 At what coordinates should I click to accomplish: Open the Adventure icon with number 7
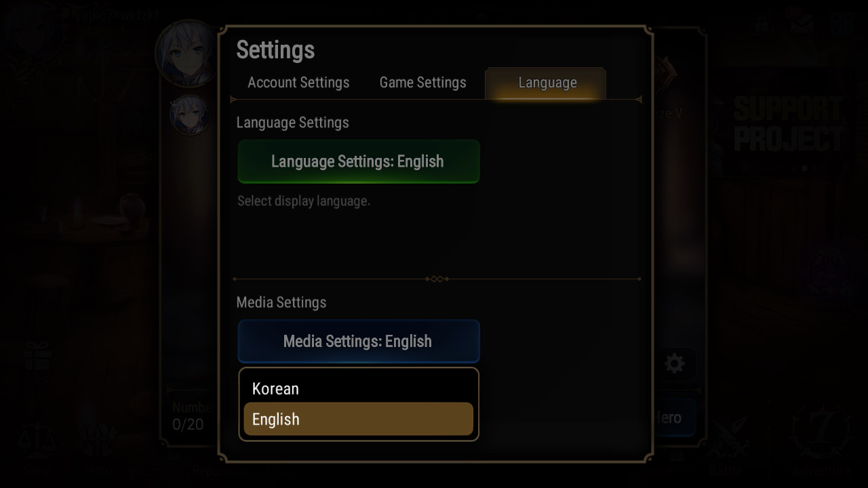click(x=821, y=434)
